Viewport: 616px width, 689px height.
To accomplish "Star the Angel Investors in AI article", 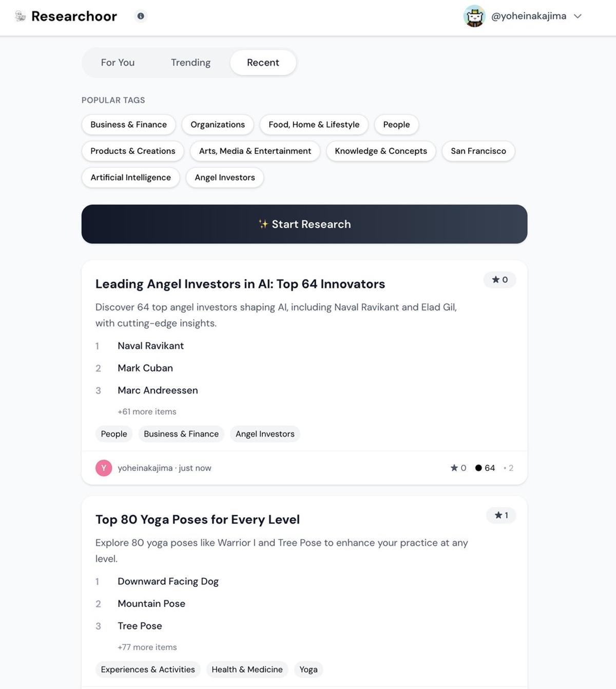I will click(x=498, y=280).
